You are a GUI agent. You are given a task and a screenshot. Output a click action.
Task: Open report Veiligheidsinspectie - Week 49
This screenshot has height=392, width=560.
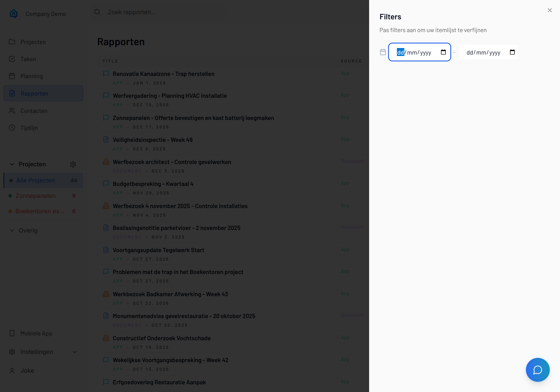pyautogui.click(x=153, y=140)
